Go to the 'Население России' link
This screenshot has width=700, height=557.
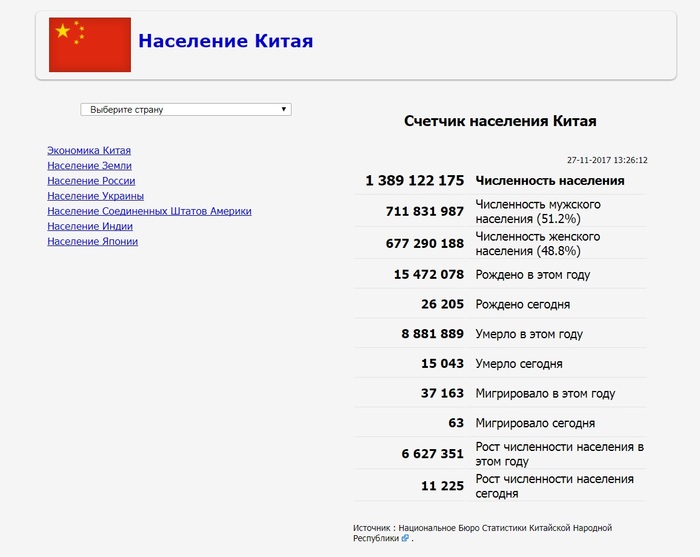[91, 181]
